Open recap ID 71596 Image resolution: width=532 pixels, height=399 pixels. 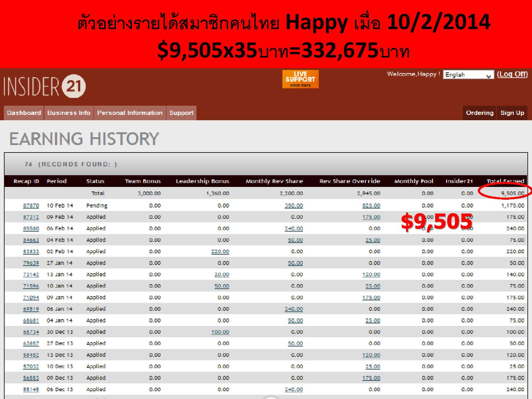click(31, 286)
